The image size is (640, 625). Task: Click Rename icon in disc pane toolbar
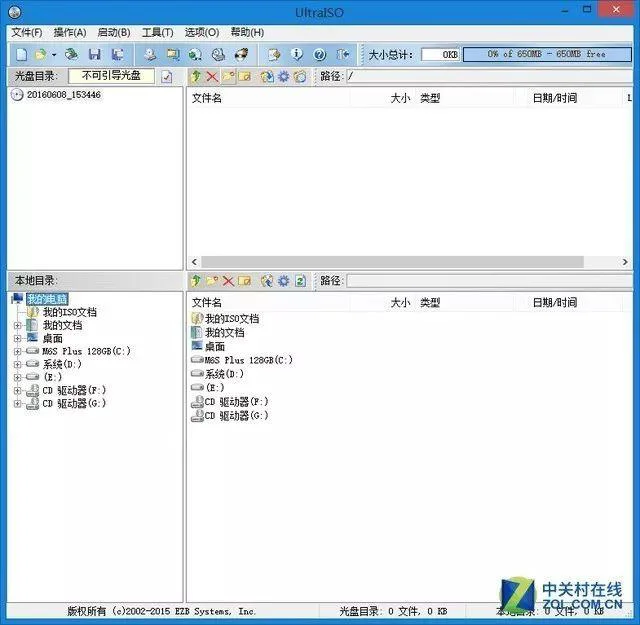coord(244,76)
